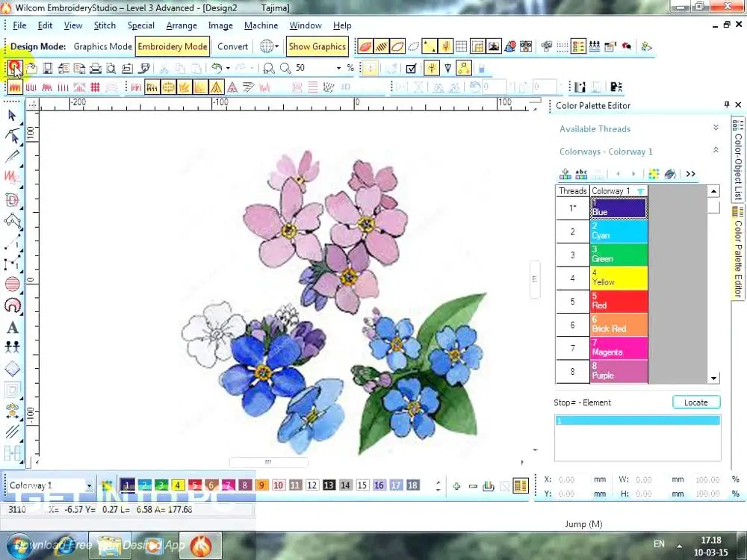747x560 pixels.
Task: Open the Stitch menu
Action: click(x=105, y=25)
